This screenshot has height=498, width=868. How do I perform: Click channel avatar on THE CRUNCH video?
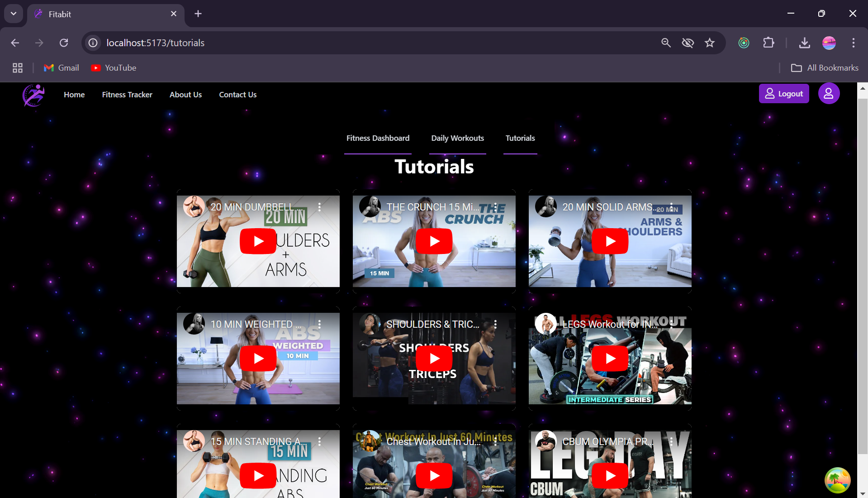(x=370, y=207)
